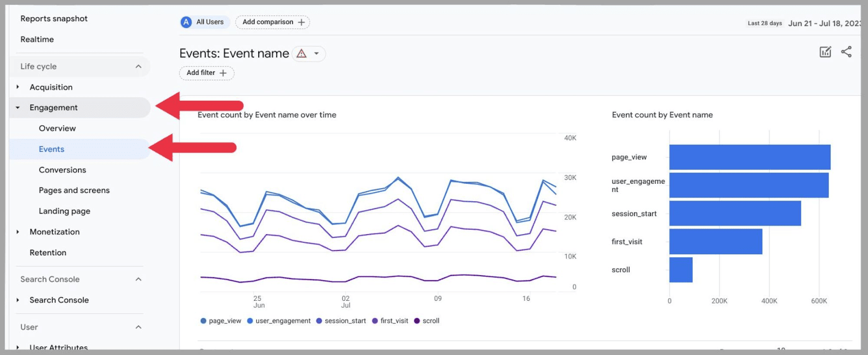This screenshot has height=355, width=868.
Task: Open the Conversions report
Action: click(x=62, y=170)
